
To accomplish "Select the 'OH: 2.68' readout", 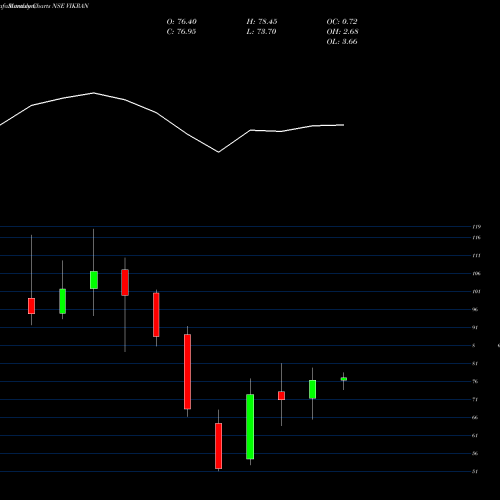I will 342,32.
